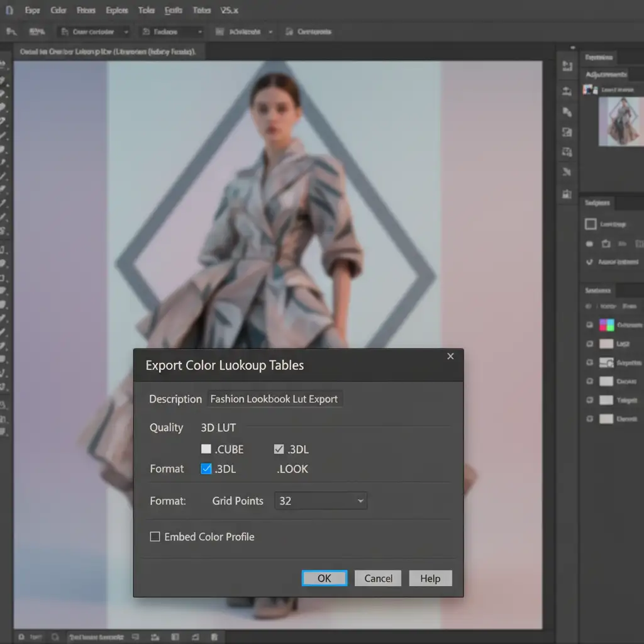
Task: Check the .CUBE format checkbox
Action: [x=206, y=449]
